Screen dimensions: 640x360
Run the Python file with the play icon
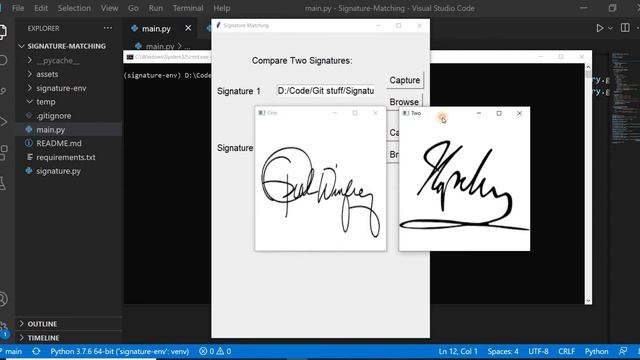[x=599, y=28]
